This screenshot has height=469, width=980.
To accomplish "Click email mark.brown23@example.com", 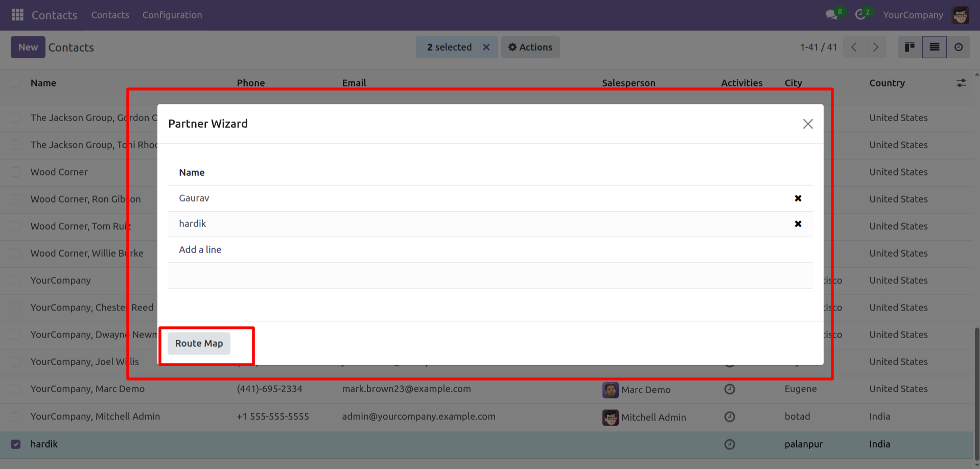I will 406,389.
